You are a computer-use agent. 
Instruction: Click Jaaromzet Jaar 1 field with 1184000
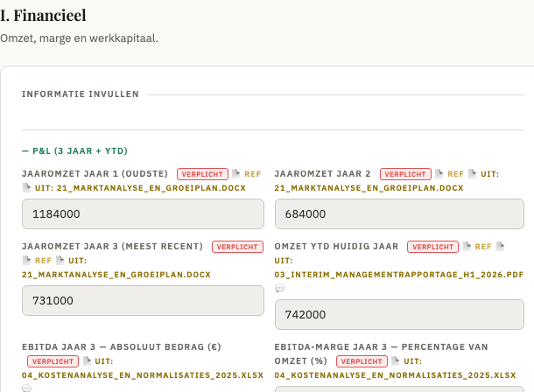[143, 214]
